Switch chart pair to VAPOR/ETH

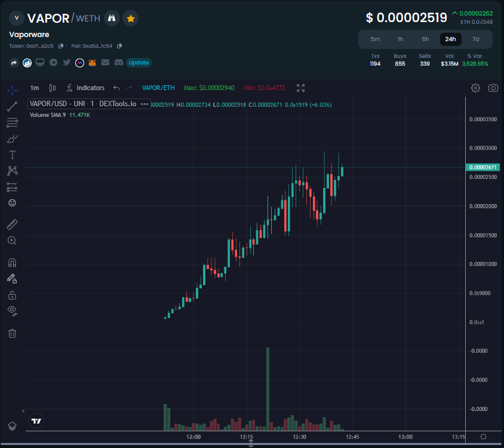click(158, 88)
